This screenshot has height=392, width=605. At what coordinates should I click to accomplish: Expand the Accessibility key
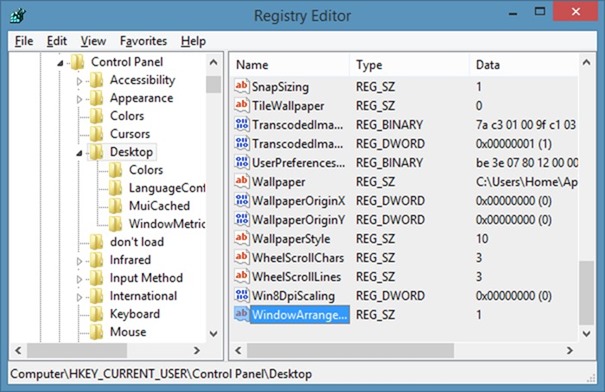click(79, 81)
